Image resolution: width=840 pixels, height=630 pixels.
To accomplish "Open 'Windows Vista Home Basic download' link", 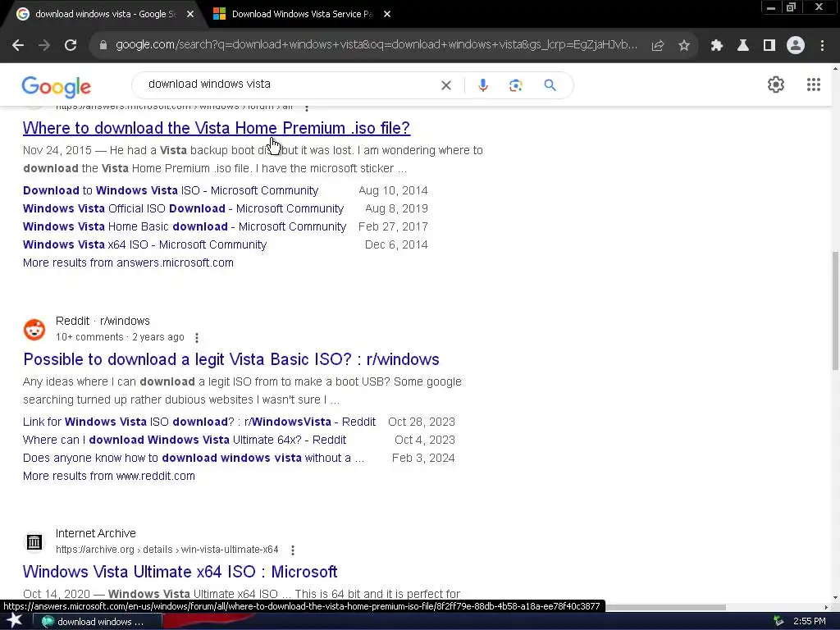I will tap(185, 226).
